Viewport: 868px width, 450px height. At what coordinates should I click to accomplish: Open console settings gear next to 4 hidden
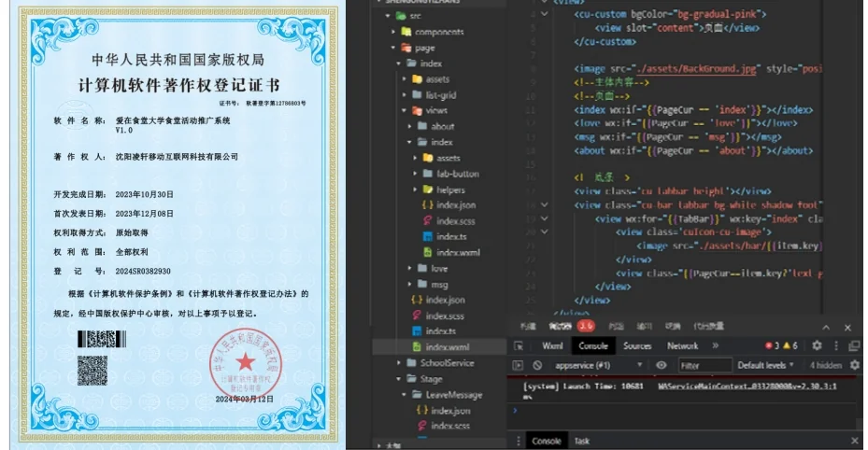855,365
